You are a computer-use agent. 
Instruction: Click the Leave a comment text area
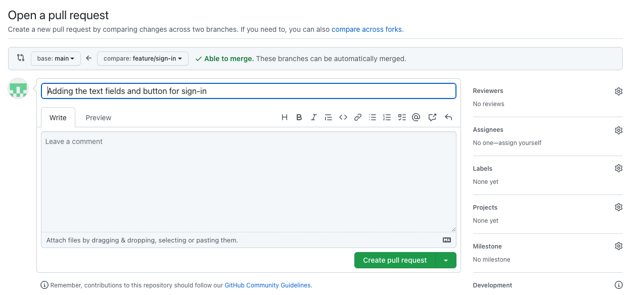pos(249,182)
